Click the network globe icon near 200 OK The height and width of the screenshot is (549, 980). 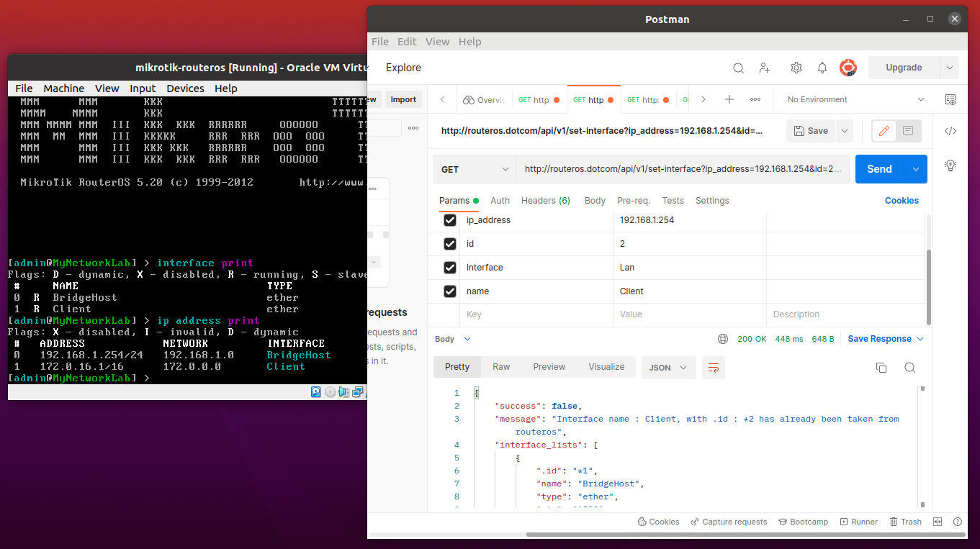[723, 339]
